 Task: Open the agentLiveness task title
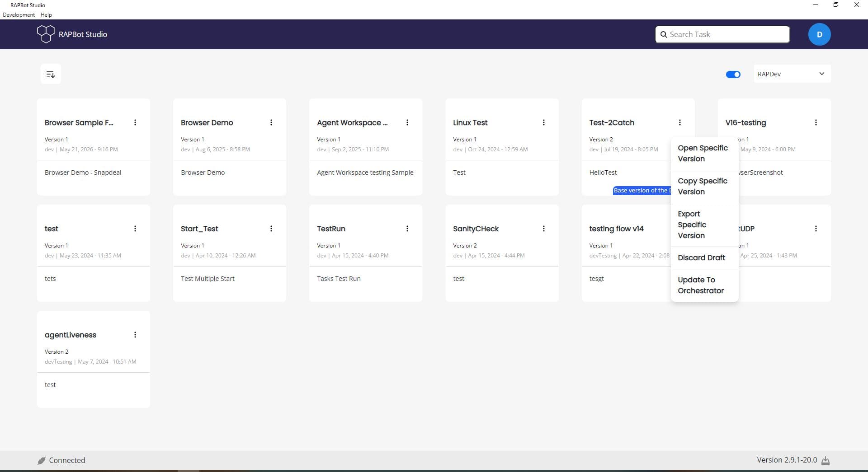(71, 335)
